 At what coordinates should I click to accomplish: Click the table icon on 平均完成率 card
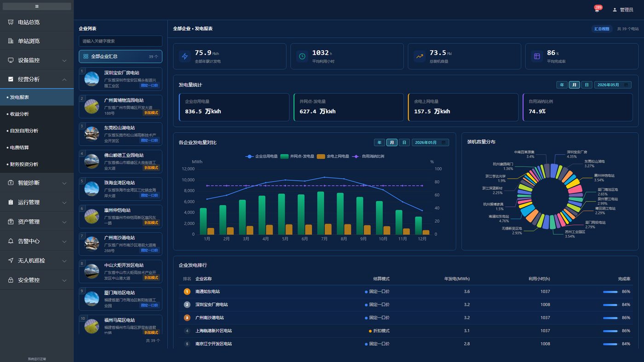pyautogui.click(x=537, y=57)
